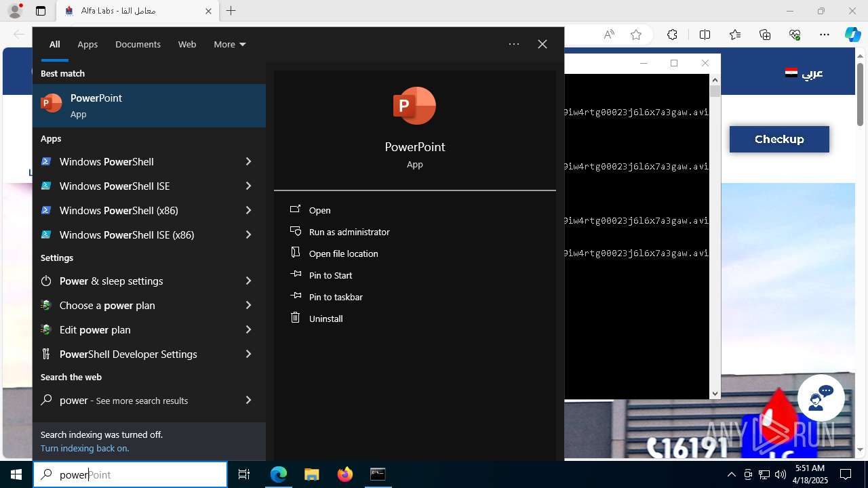Viewport: 868px width, 488px height.
Task: Click Choose a power plan icon
Action: point(46,305)
